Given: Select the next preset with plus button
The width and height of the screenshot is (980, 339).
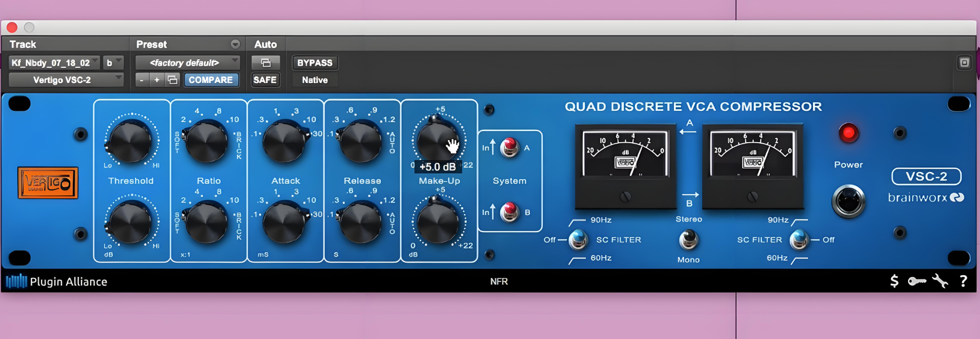Looking at the screenshot, I should coord(157,80).
